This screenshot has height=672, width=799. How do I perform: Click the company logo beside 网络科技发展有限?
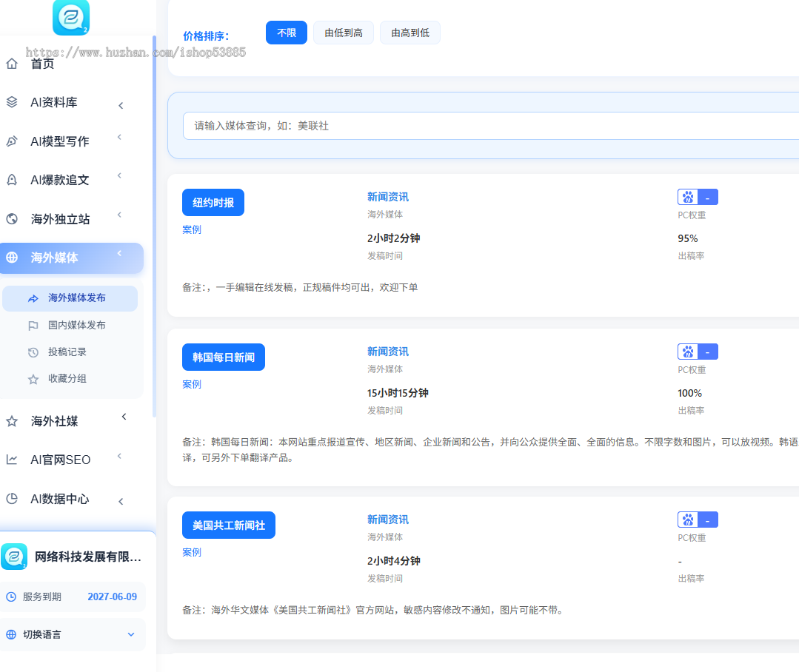(14, 557)
